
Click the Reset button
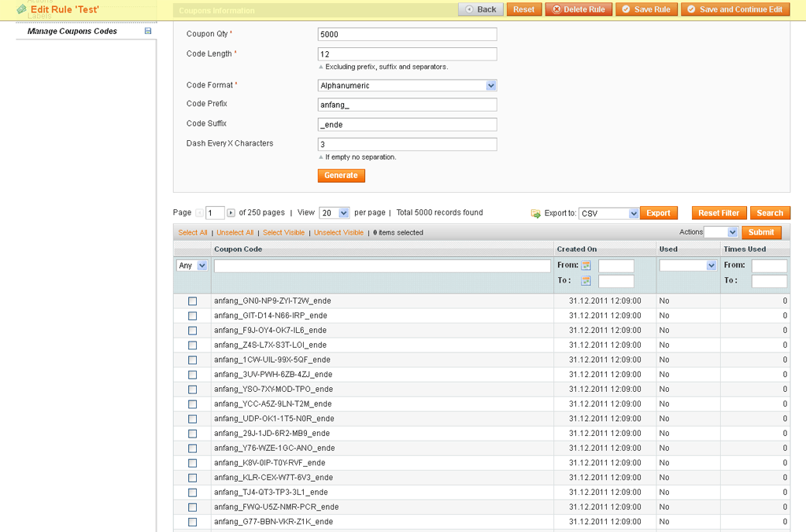click(x=523, y=9)
